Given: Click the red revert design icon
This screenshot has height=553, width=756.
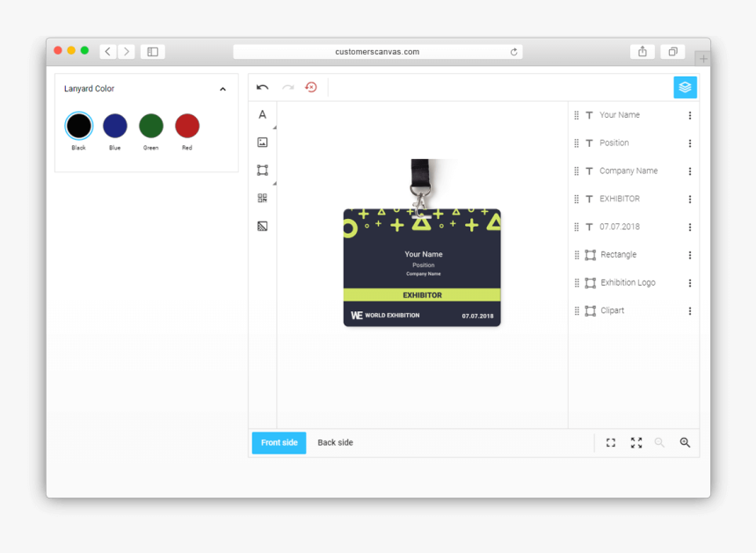Looking at the screenshot, I should coord(311,87).
